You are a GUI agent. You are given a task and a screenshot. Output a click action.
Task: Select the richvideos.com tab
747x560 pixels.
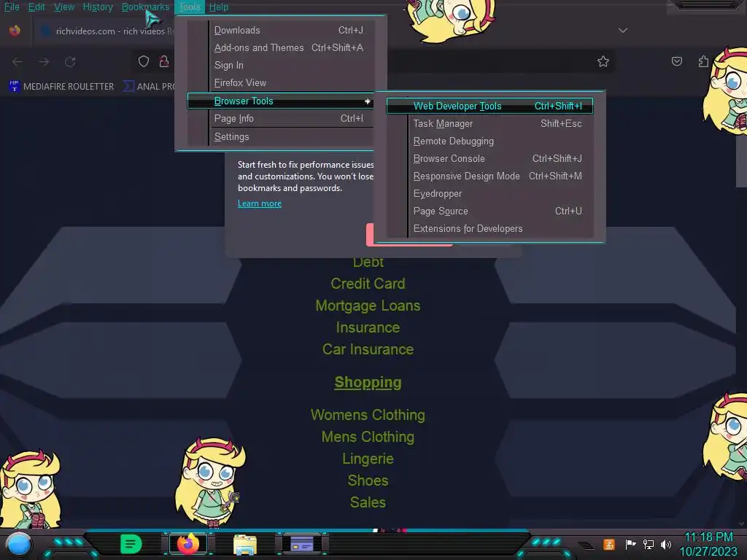[x=105, y=31]
